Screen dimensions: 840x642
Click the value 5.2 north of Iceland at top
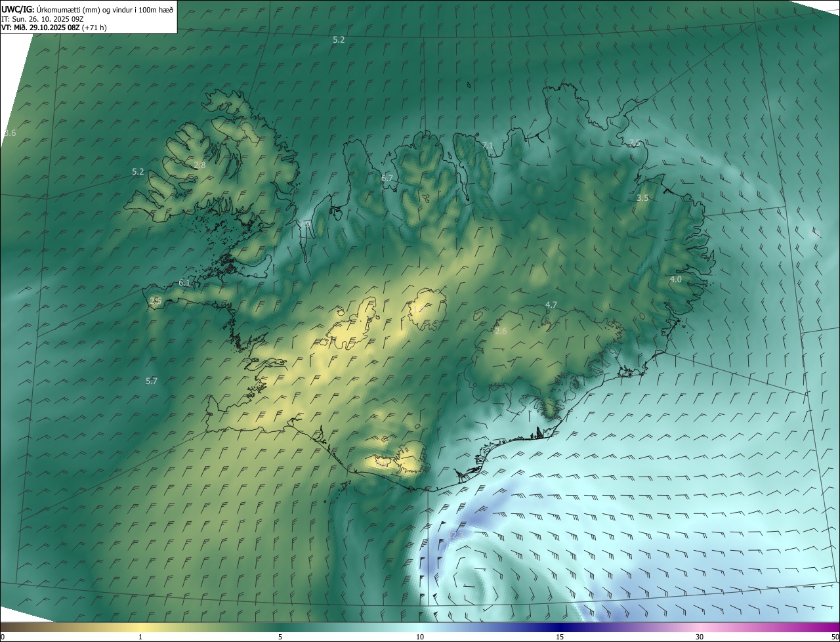point(339,40)
